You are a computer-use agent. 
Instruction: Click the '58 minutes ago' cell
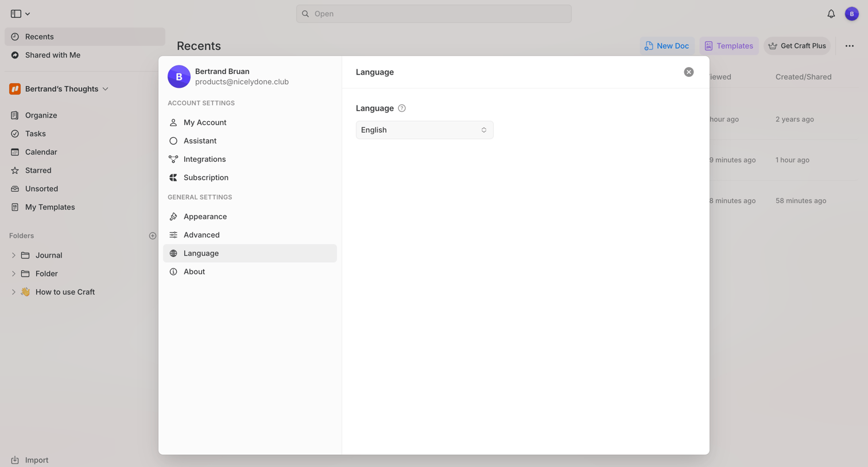coord(801,201)
